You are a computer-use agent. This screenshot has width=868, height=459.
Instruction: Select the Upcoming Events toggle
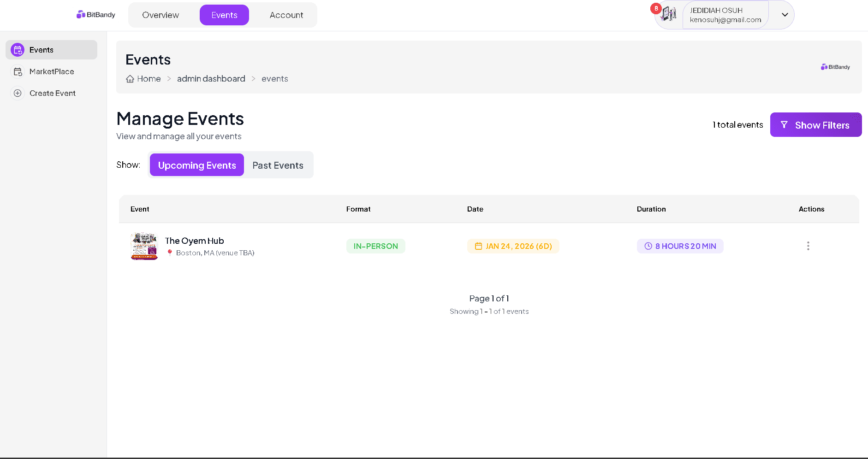click(x=196, y=165)
